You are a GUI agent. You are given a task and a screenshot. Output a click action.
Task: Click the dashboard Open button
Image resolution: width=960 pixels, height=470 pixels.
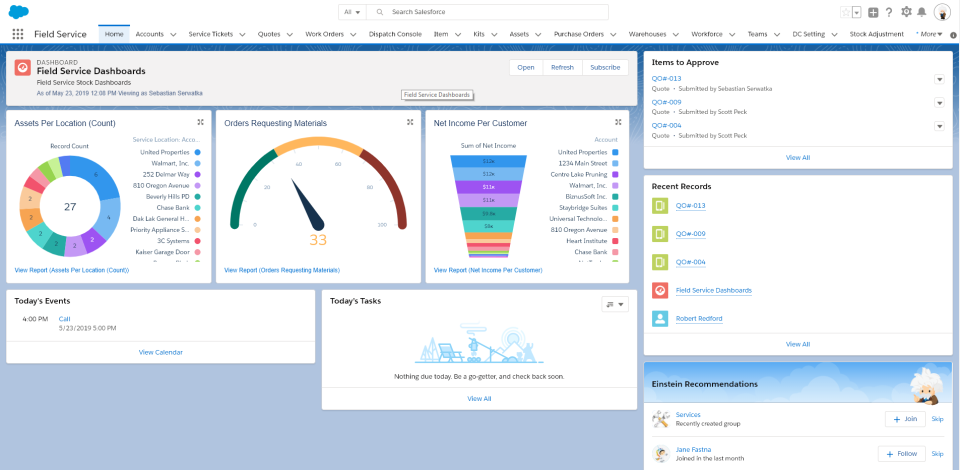[526, 67]
